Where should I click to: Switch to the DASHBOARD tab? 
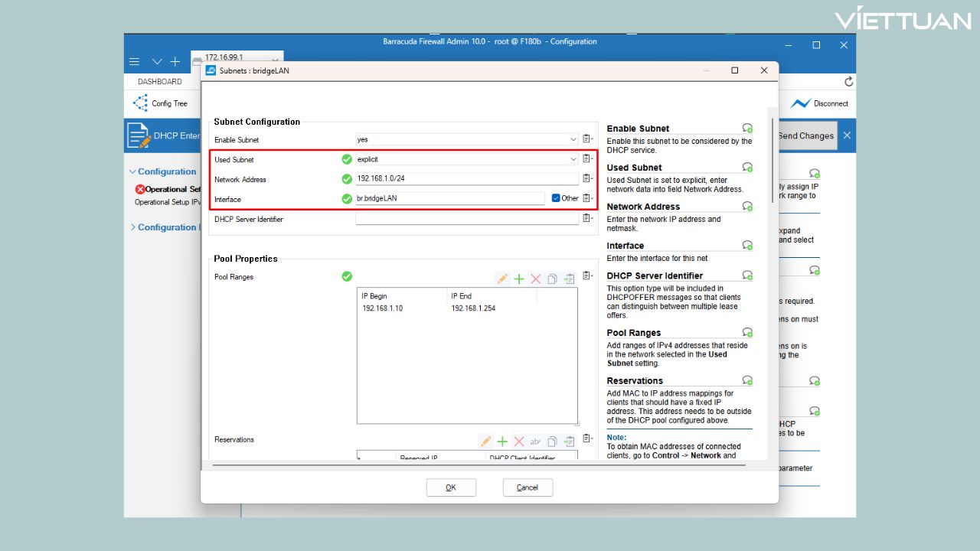tap(160, 81)
